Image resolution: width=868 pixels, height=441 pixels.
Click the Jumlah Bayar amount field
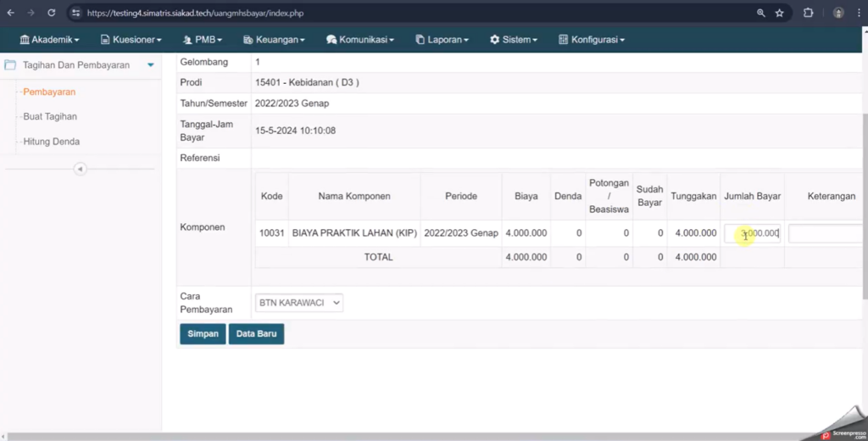tap(752, 233)
